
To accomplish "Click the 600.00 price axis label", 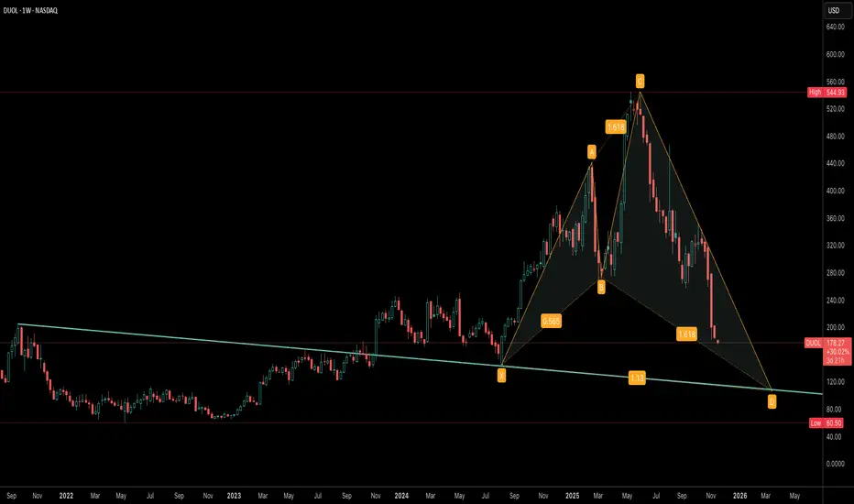I will coord(835,54).
